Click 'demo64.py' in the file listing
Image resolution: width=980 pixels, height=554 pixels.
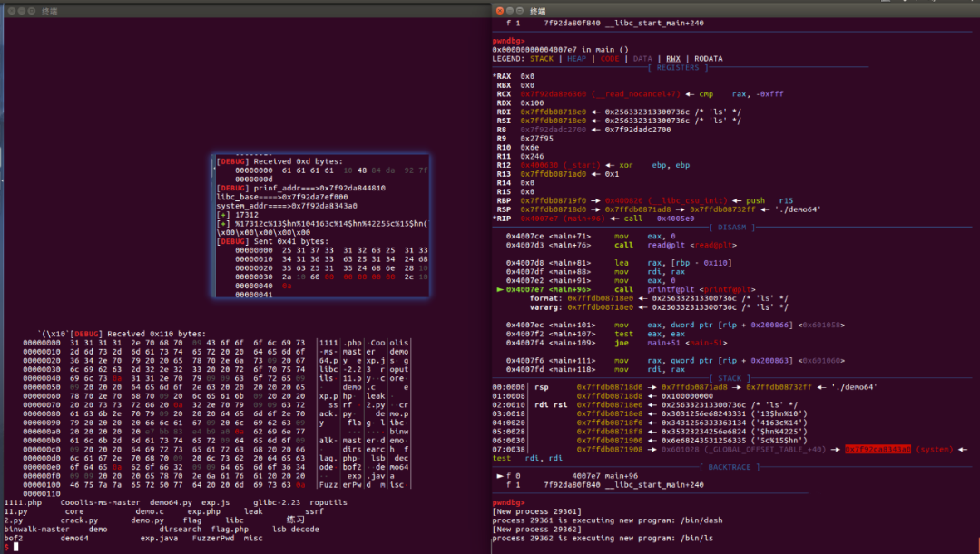[x=171, y=502]
